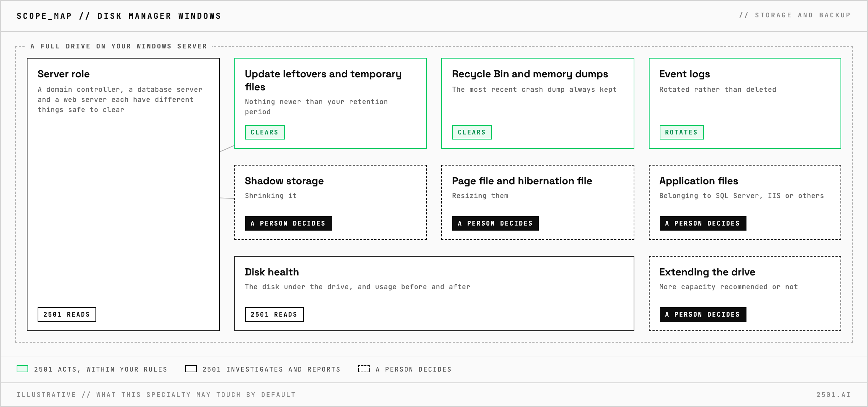Click the ROTATES tag on Event logs

[x=681, y=132]
